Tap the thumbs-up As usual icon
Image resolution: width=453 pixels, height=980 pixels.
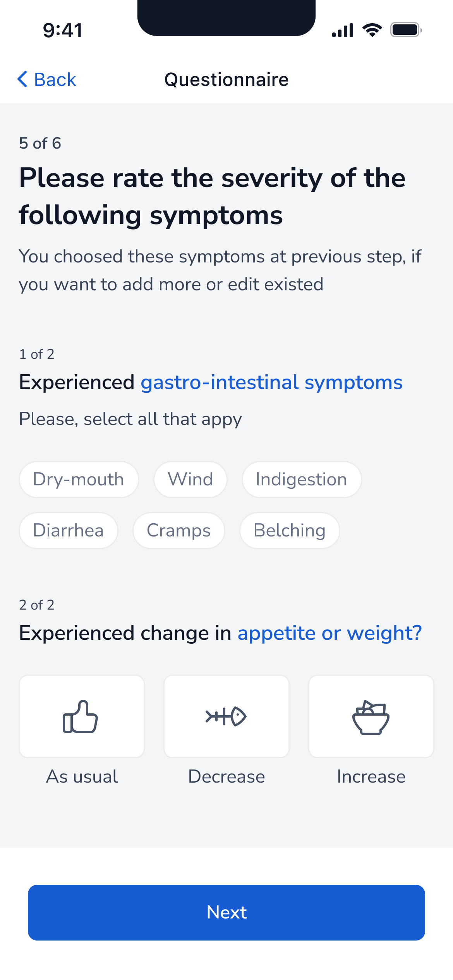click(x=81, y=716)
